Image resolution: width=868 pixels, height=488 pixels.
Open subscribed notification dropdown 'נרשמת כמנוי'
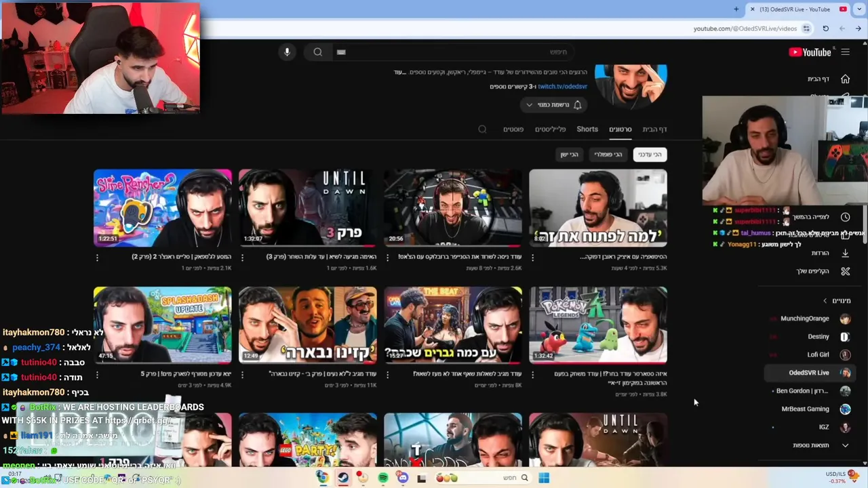(x=554, y=104)
